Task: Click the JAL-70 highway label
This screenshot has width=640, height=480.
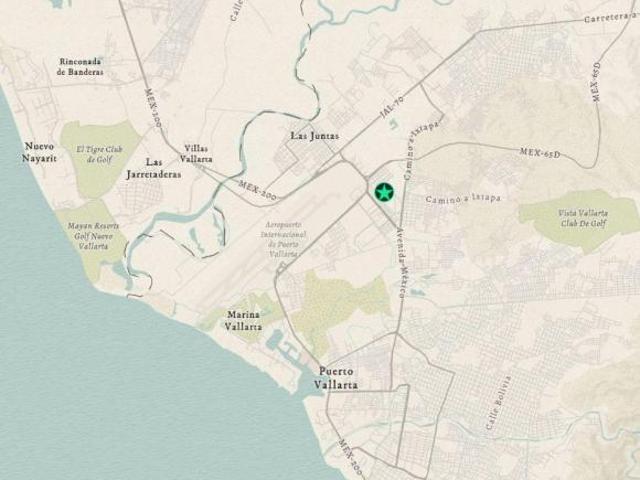Action: pyautogui.click(x=393, y=108)
